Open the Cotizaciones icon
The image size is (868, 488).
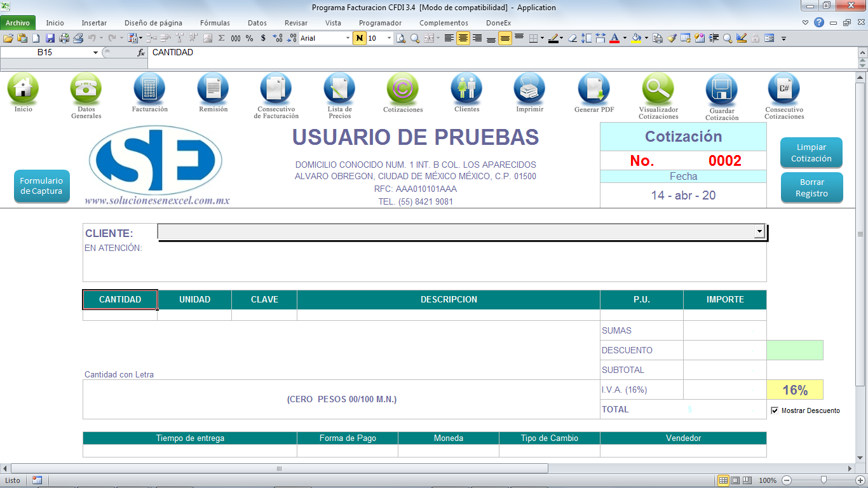tap(402, 88)
